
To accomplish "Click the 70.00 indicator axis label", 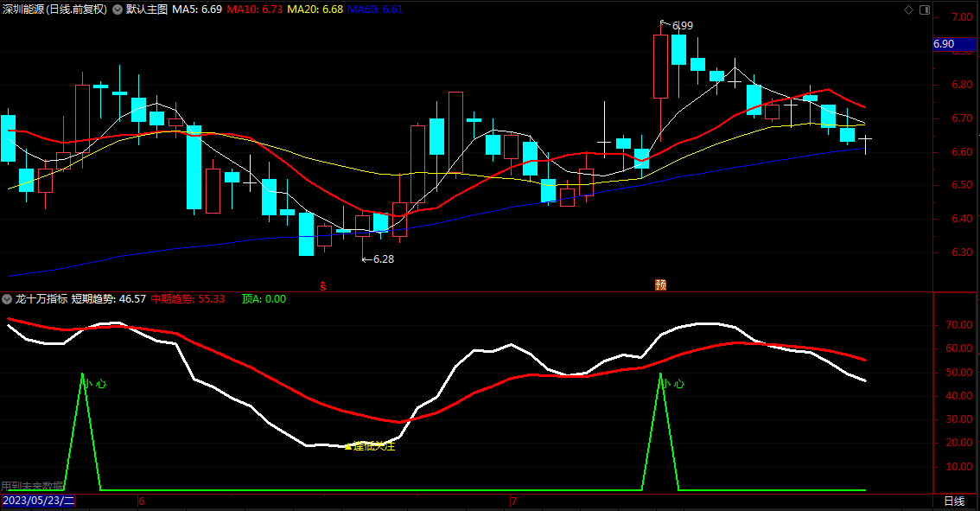I will [958, 325].
